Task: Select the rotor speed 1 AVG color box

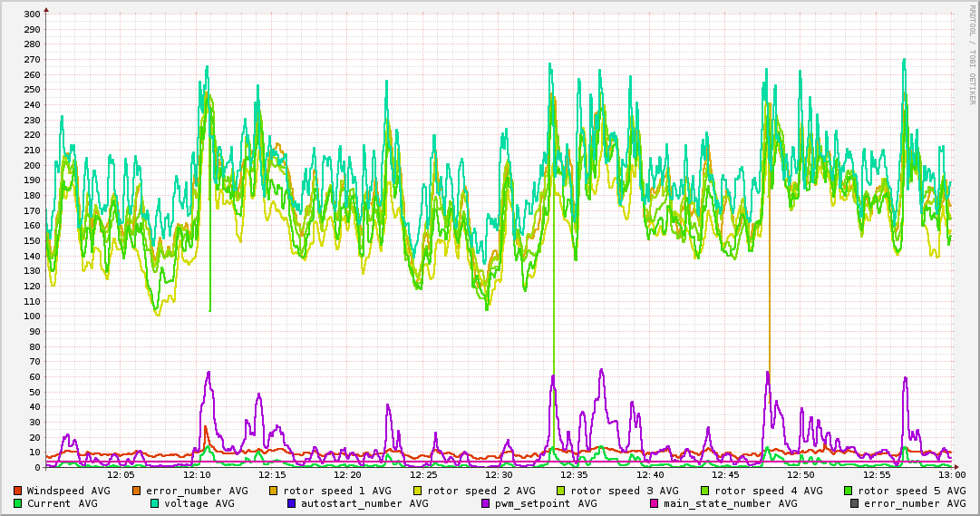Action: click(274, 491)
